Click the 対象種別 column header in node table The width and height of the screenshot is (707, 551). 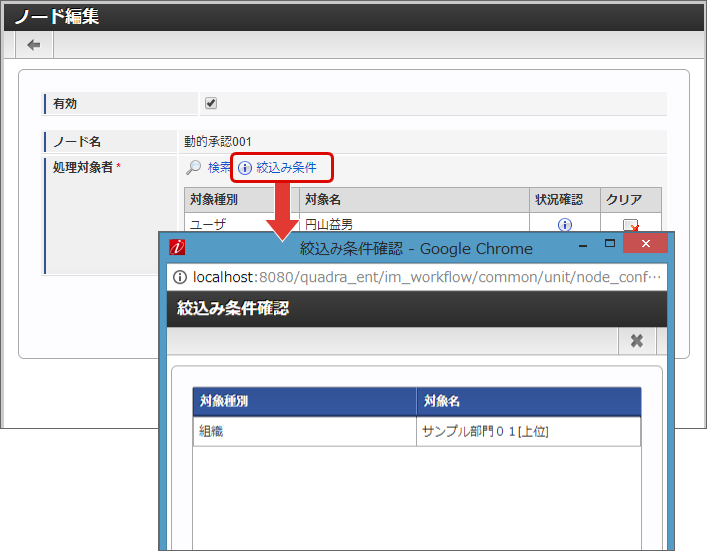(x=242, y=200)
